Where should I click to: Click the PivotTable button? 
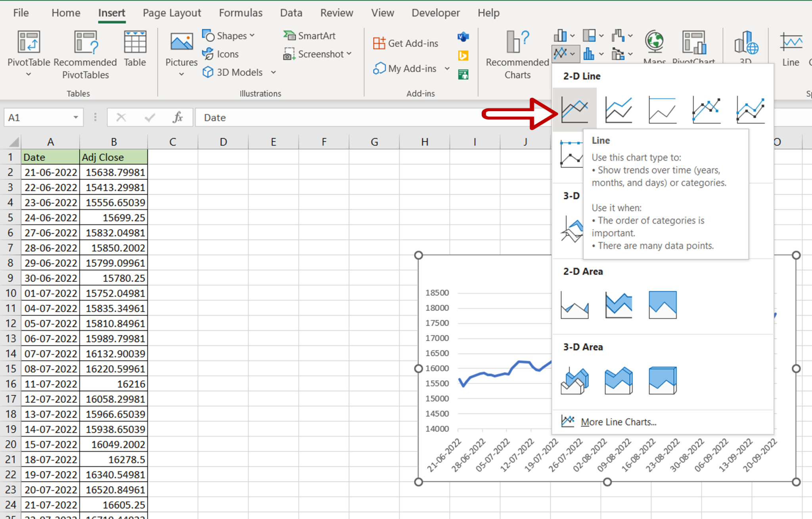pyautogui.click(x=27, y=50)
